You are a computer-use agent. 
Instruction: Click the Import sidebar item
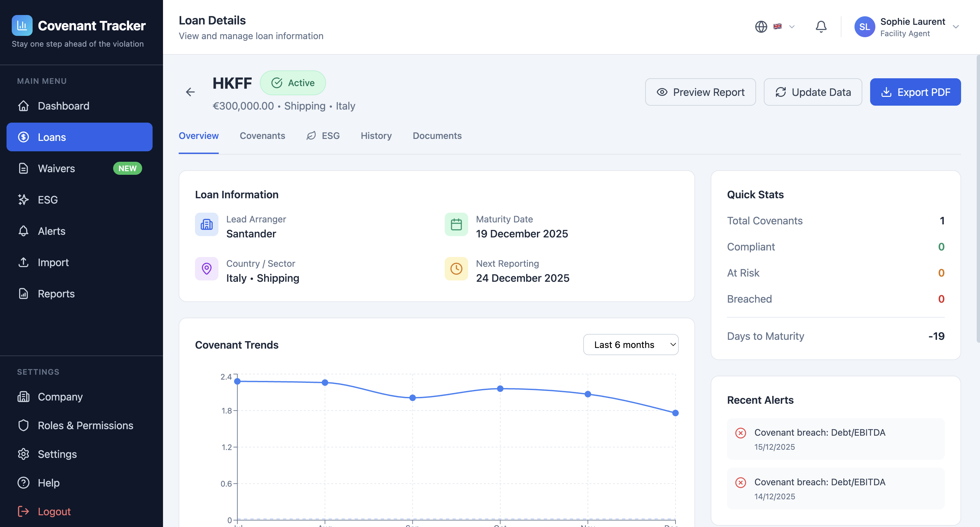(x=53, y=262)
